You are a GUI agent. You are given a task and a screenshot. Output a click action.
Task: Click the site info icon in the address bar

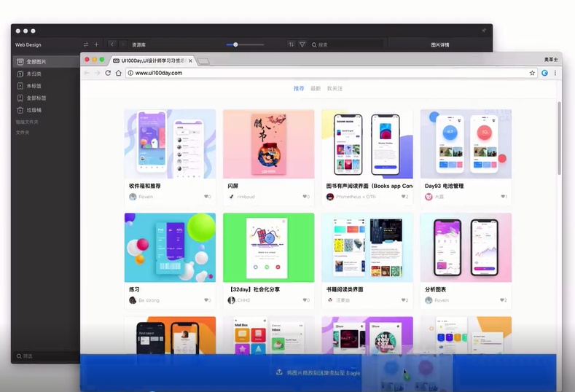[130, 73]
